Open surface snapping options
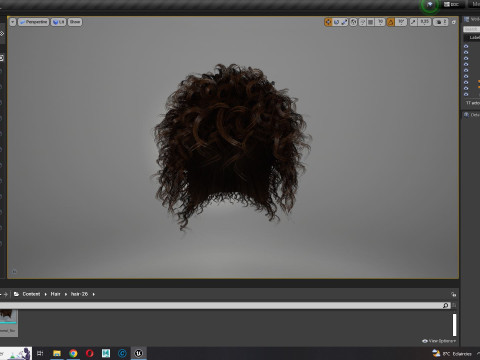Screen dimensions: 480x360 363,22
